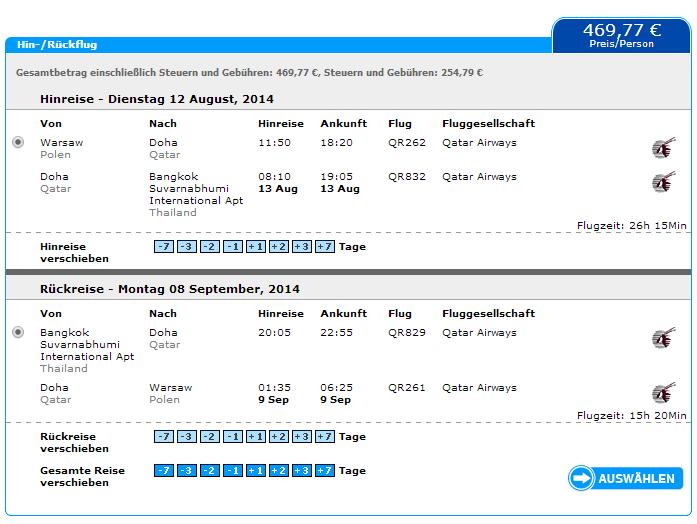Shift Gesamte Reise by -7 days
Viewport: 697px width, 524px height.
click(x=164, y=470)
